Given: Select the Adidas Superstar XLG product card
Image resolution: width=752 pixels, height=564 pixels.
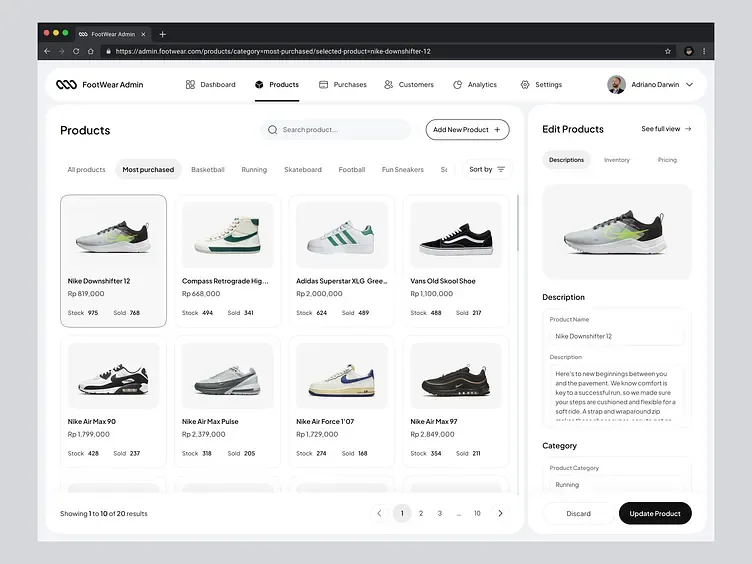Looking at the screenshot, I should tap(341, 261).
